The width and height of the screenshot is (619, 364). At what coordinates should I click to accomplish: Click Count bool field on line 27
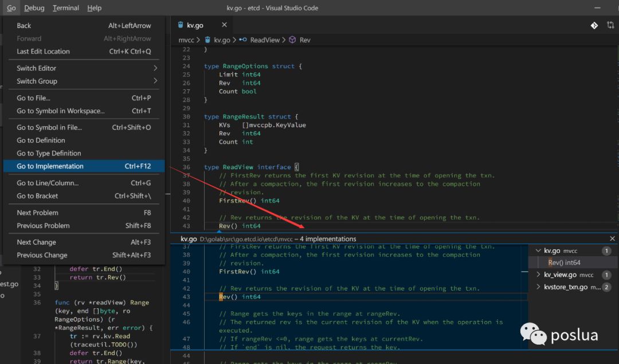[x=238, y=91]
